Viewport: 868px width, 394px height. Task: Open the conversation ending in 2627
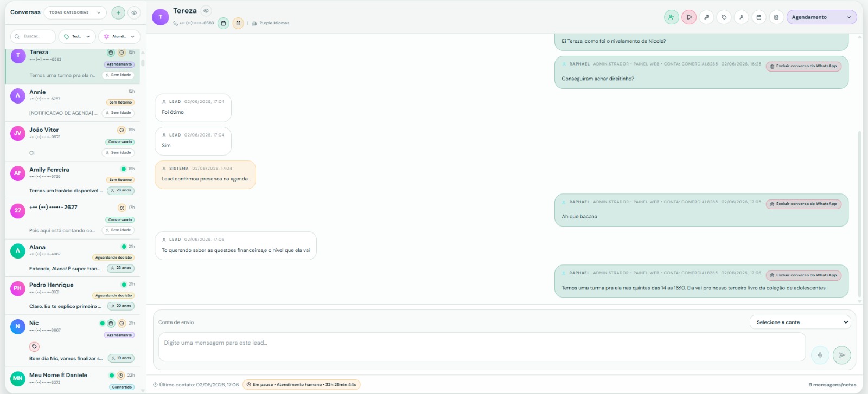pyautogui.click(x=72, y=219)
